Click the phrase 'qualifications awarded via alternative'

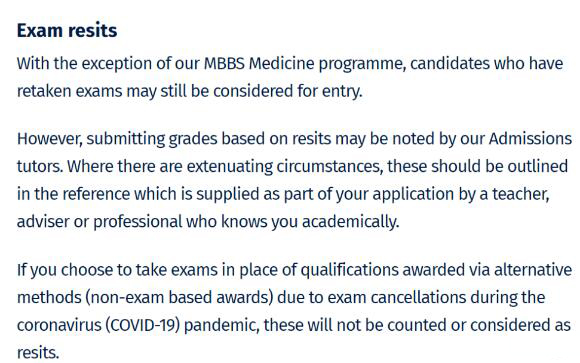(x=436, y=270)
